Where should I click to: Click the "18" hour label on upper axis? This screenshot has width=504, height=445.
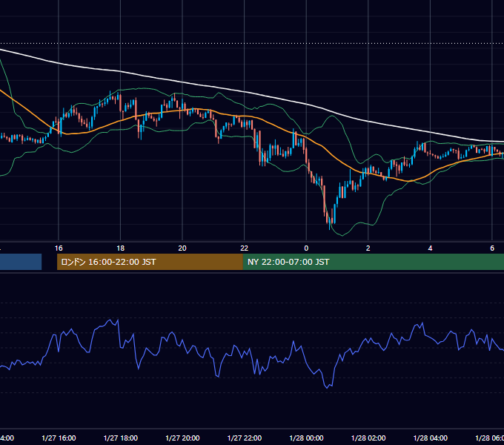pyautogui.click(x=121, y=248)
